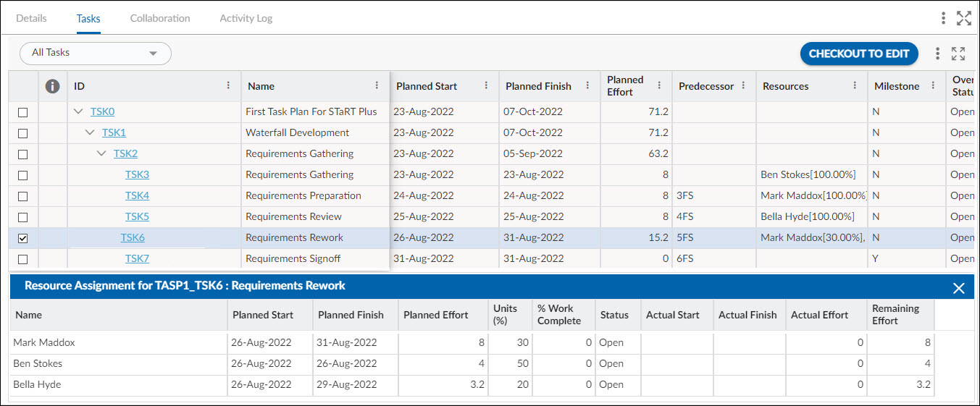Open the ID column options menu
Viewport: 980px width, 406px height.
229,85
